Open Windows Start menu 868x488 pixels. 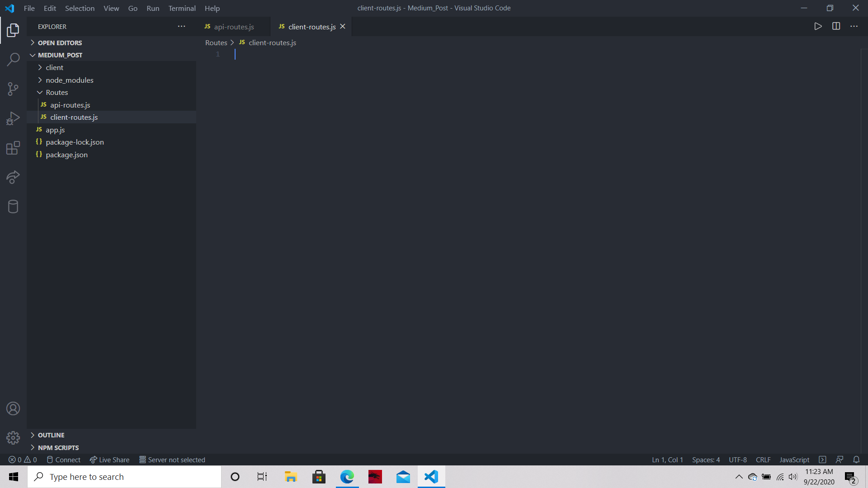pos(14,477)
